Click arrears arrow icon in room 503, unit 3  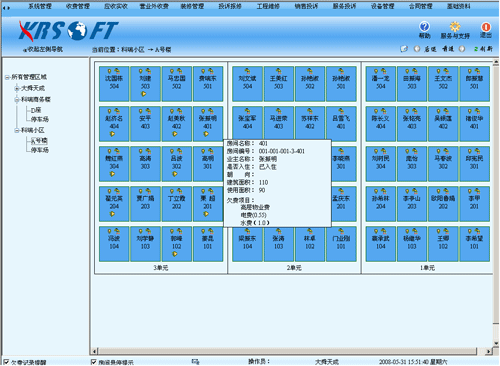point(144,94)
